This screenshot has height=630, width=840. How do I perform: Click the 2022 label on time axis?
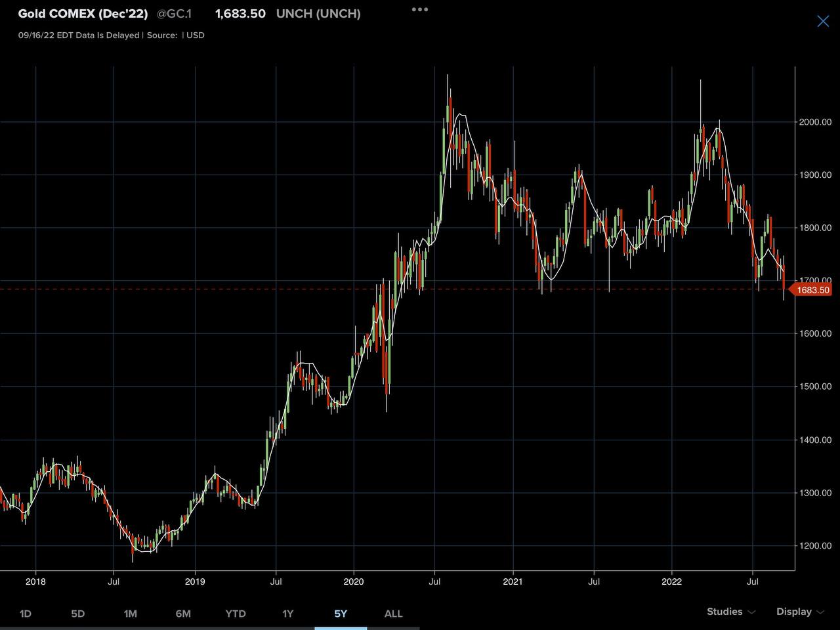point(672,581)
